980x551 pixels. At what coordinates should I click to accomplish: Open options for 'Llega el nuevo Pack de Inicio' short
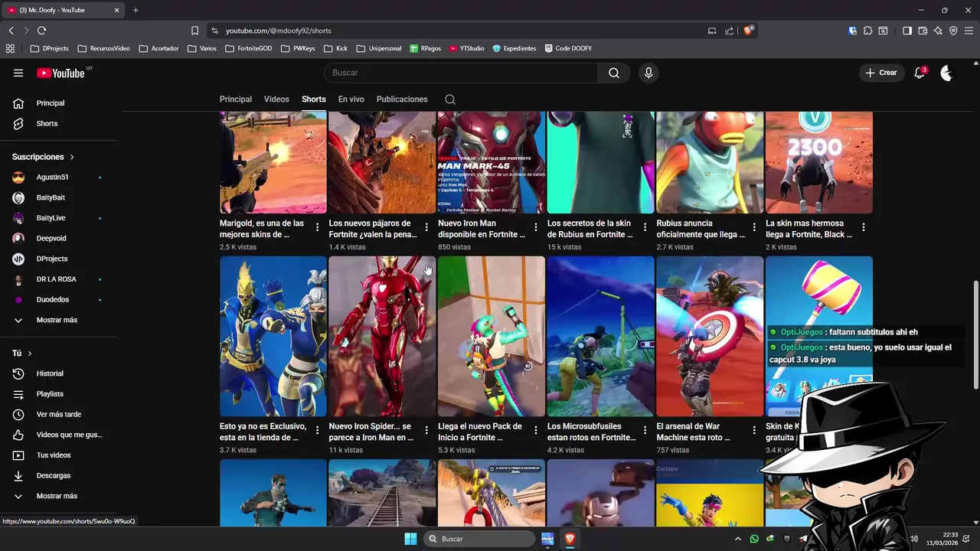click(x=536, y=430)
